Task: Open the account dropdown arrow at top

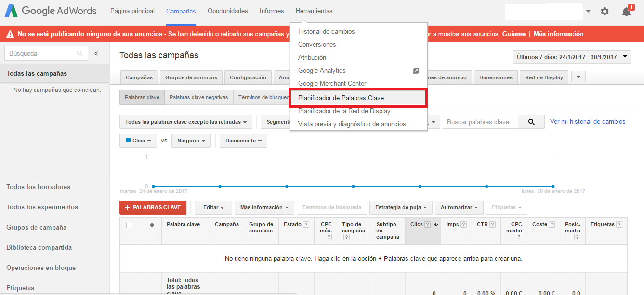Action: tap(588, 11)
